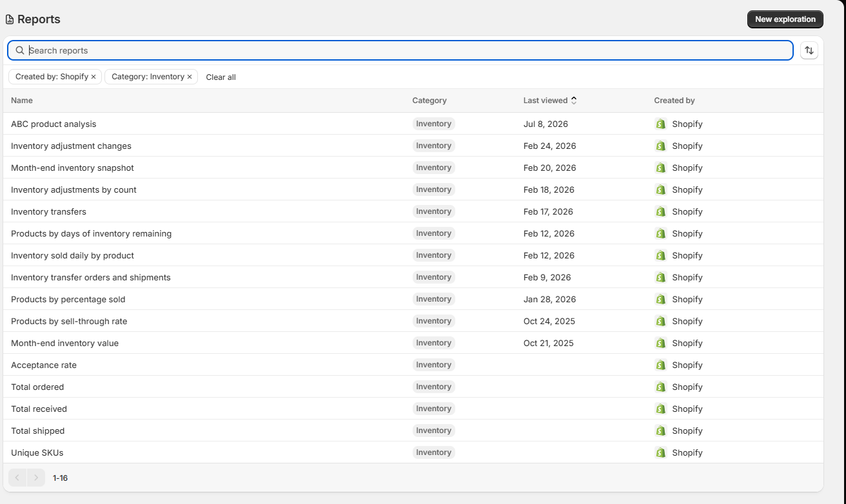Open Inventory adjustments by count report
The width and height of the screenshot is (846, 504).
[74, 189]
